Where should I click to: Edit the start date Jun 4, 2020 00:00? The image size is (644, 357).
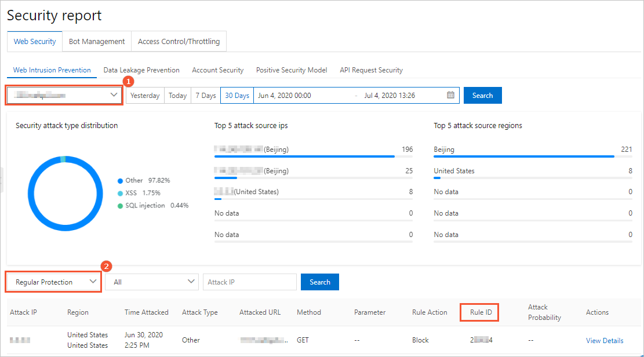point(284,95)
